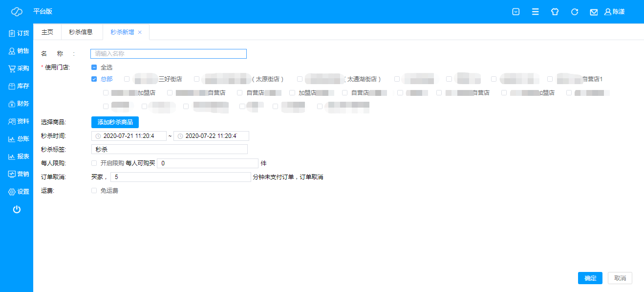The width and height of the screenshot is (644, 292).
Task: Switch to the 主页 home tab
Action: point(47,32)
